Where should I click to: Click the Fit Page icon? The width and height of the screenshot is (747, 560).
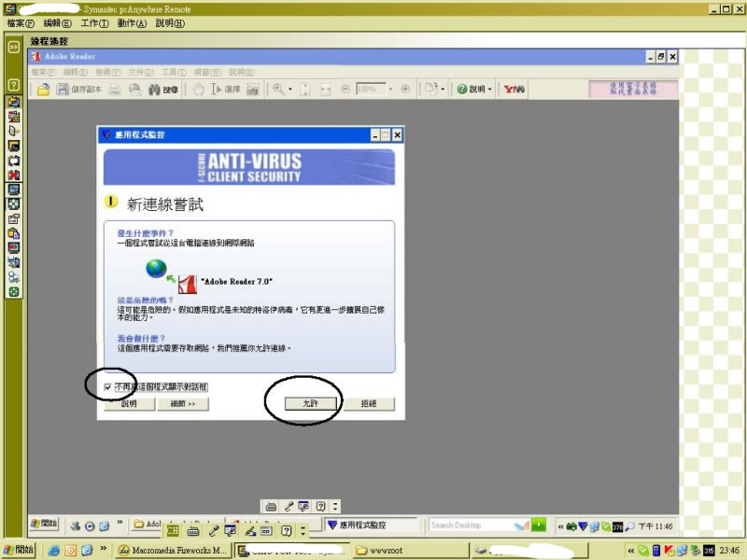305,89
